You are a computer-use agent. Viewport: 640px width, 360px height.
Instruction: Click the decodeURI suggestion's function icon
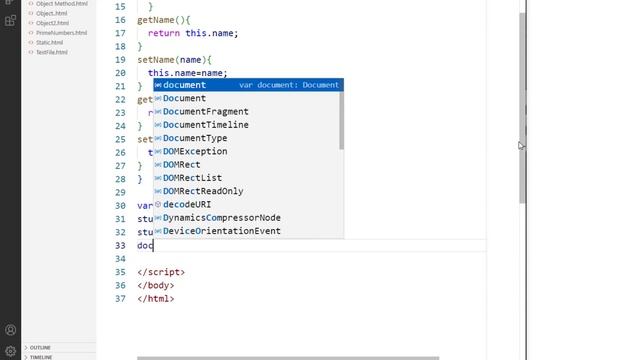158,204
